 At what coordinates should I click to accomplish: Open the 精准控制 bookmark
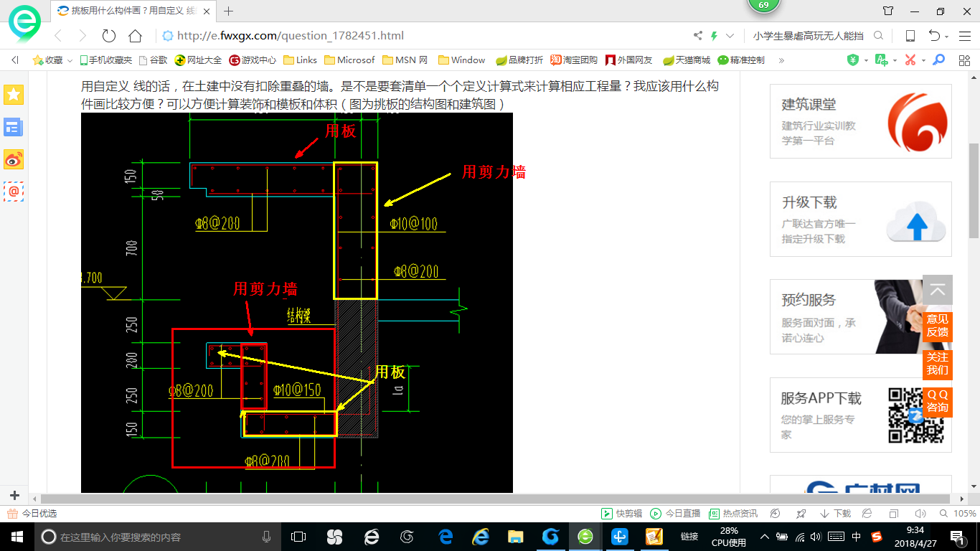tap(741, 60)
